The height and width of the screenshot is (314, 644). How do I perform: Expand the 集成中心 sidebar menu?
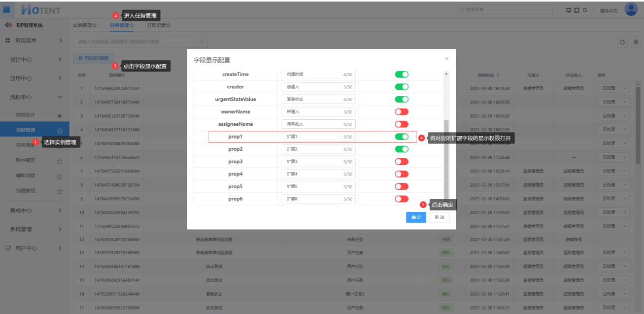[x=34, y=211]
